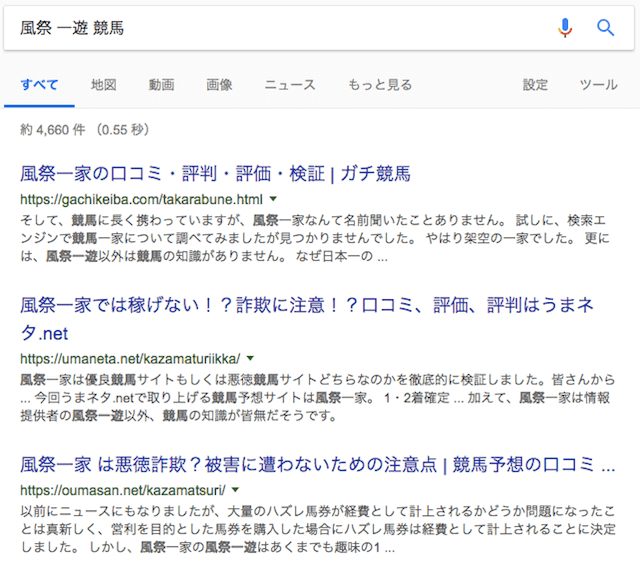Click snippet text starting 以前にニュースにもなりました
Screen dimensions: 640x563
(x=318, y=529)
